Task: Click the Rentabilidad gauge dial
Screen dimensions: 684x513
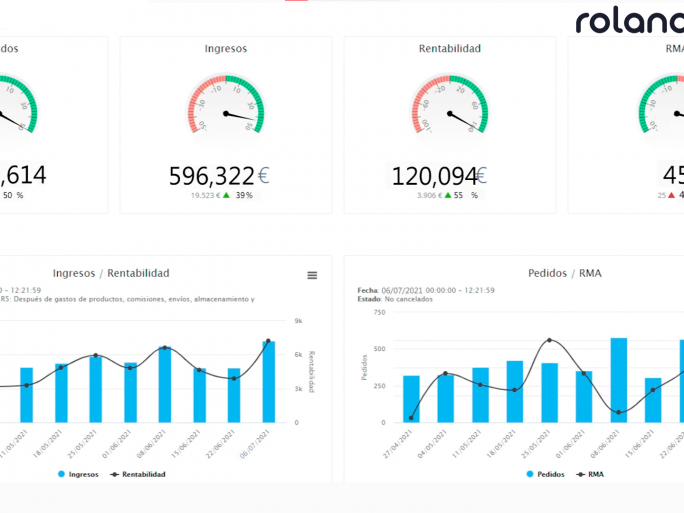Action: click(x=450, y=106)
